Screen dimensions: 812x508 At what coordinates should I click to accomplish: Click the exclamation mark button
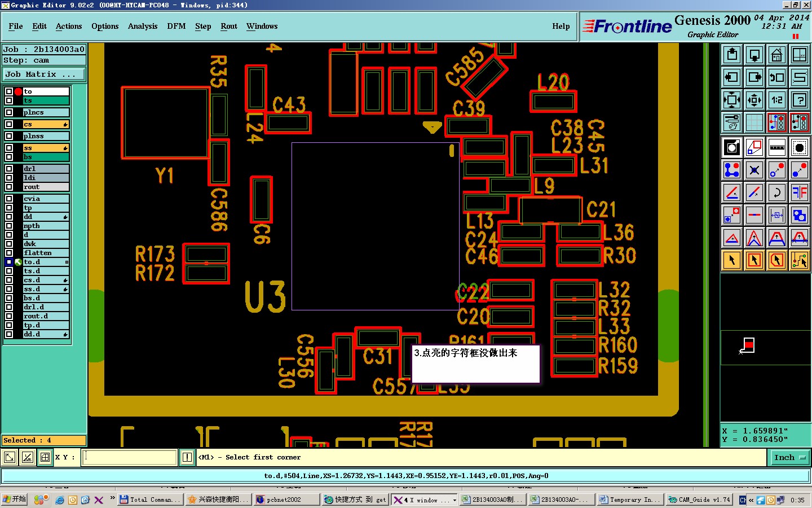(x=187, y=457)
